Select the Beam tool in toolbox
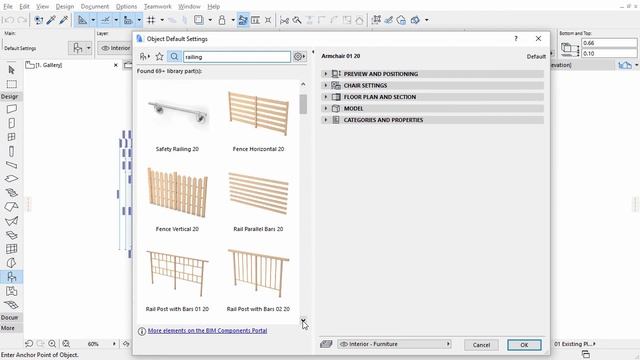 tap(11, 165)
